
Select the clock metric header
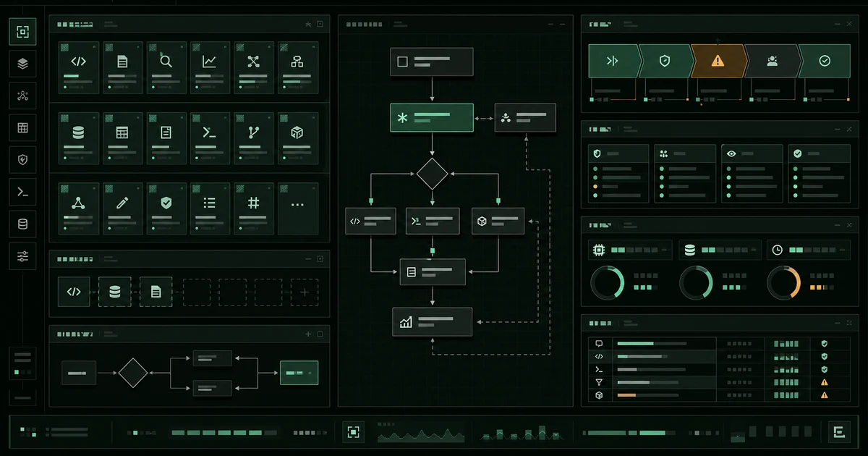tap(809, 250)
